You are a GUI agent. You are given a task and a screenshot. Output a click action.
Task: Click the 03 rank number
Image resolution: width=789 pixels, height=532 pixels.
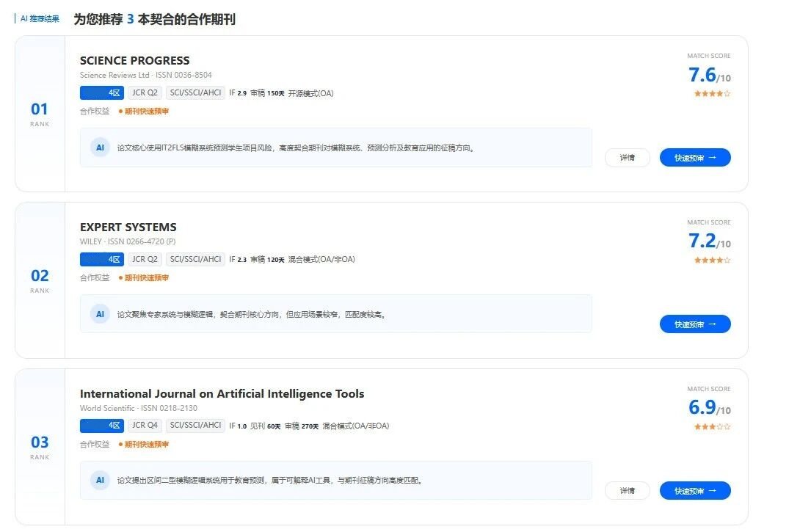click(39, 442)
